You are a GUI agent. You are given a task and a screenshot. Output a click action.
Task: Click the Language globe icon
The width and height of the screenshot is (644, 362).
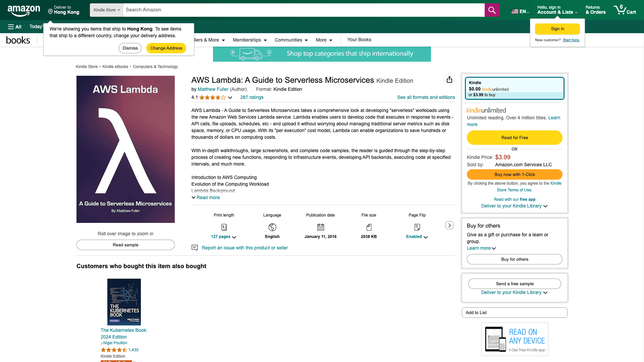[272, 227]
